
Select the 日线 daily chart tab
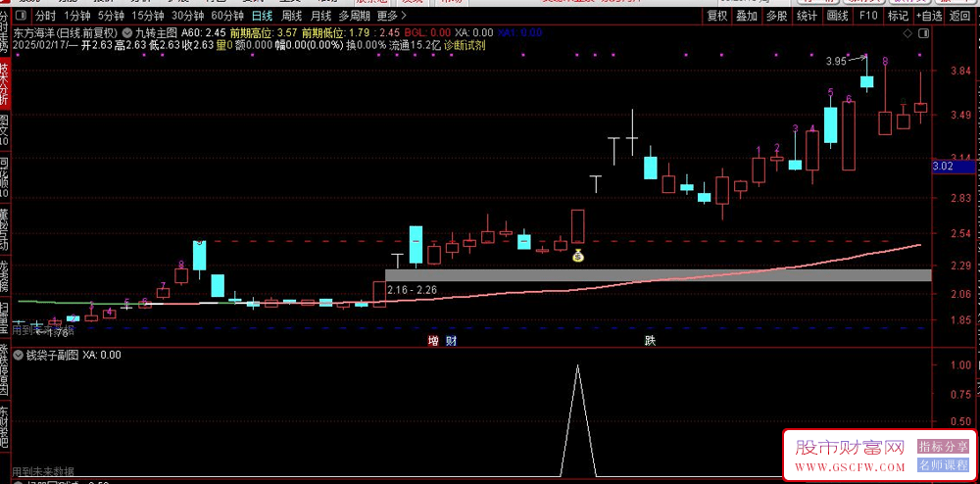[x=262, y=15]
